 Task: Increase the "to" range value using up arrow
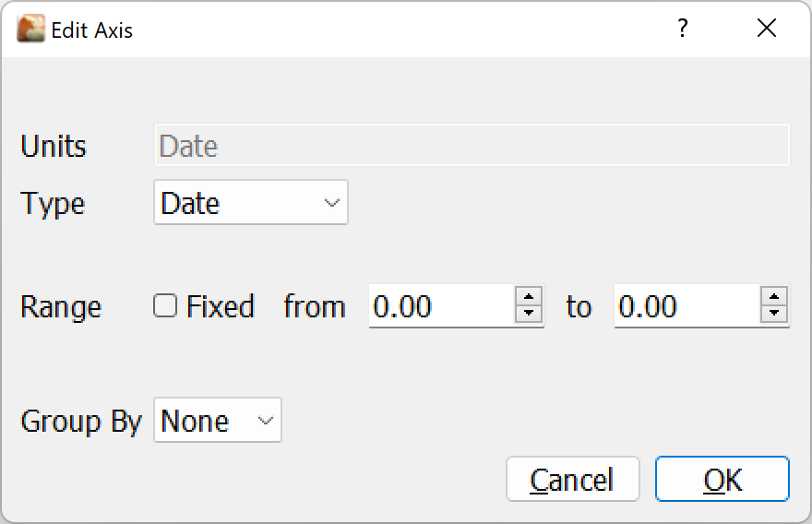[x=774, y=297]
